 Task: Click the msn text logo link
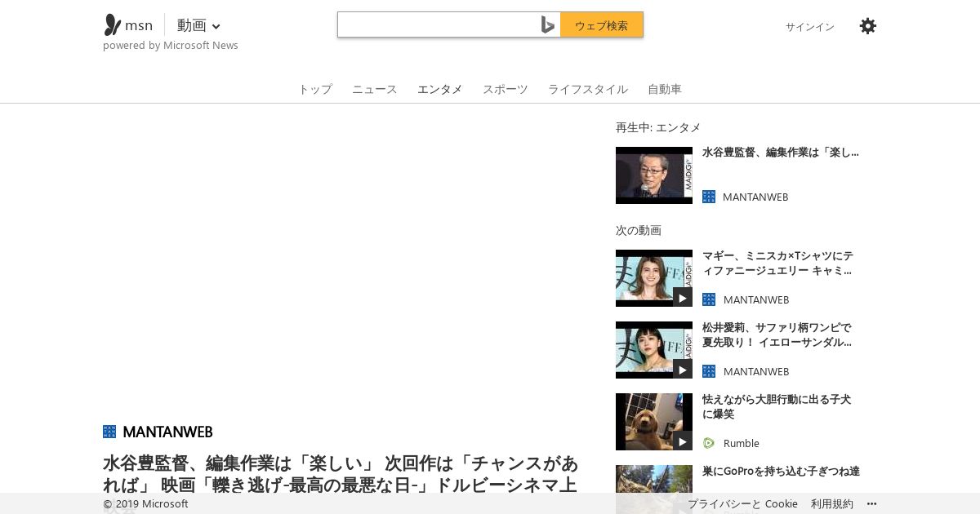139,25
